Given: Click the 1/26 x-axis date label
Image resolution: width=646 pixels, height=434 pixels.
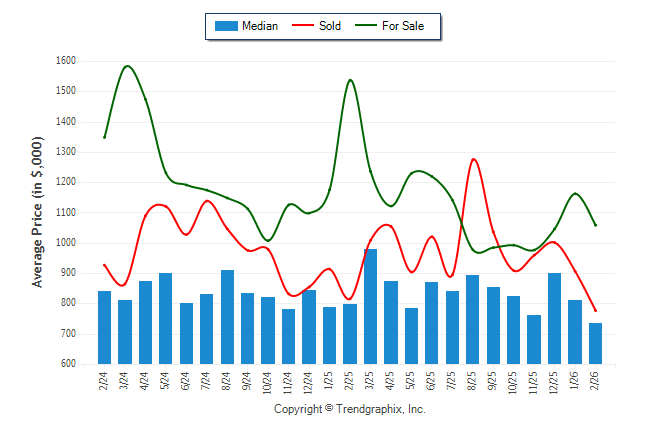Looking at the screenshot, I should click(x=575, y=380).
